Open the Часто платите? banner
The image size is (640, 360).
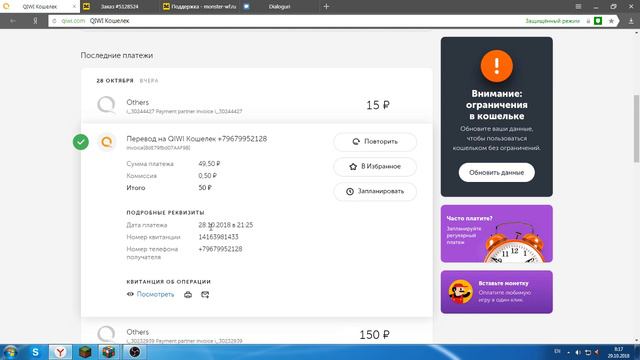pyautogui.click(x=496, y=234)
